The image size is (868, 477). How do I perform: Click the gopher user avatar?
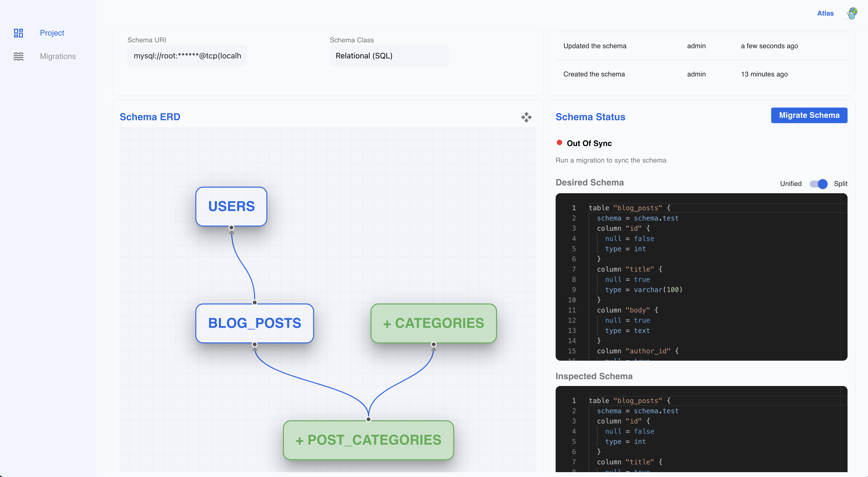(x=852, y=13)
